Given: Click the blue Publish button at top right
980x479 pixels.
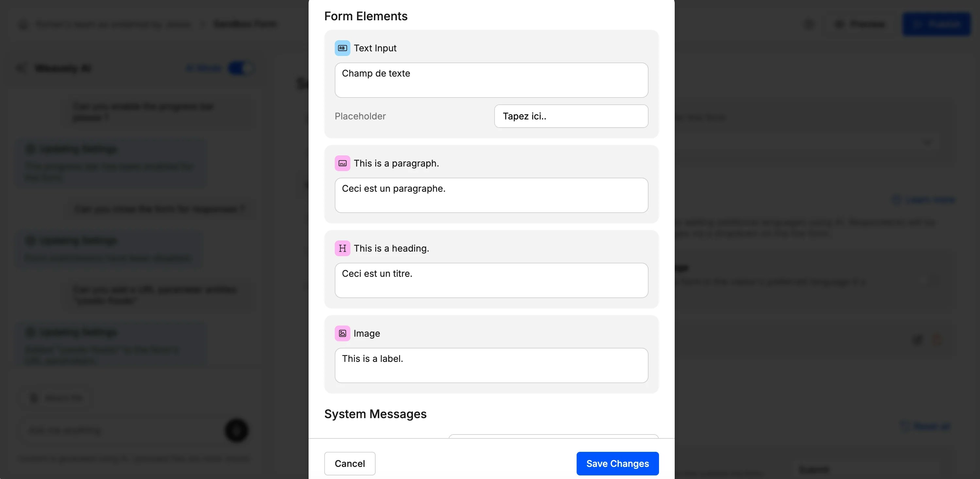Looking at the screenshot, I should point(937,24).
